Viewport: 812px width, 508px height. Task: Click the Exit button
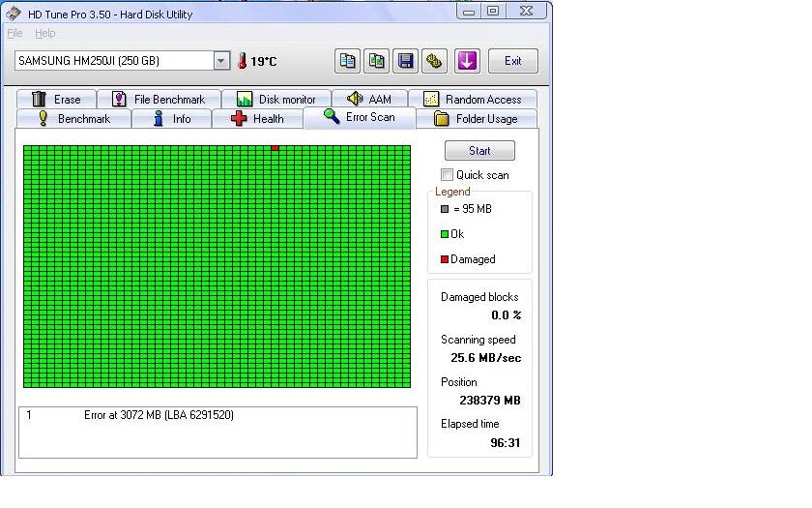pyautogui.click(x=512, y=61)
